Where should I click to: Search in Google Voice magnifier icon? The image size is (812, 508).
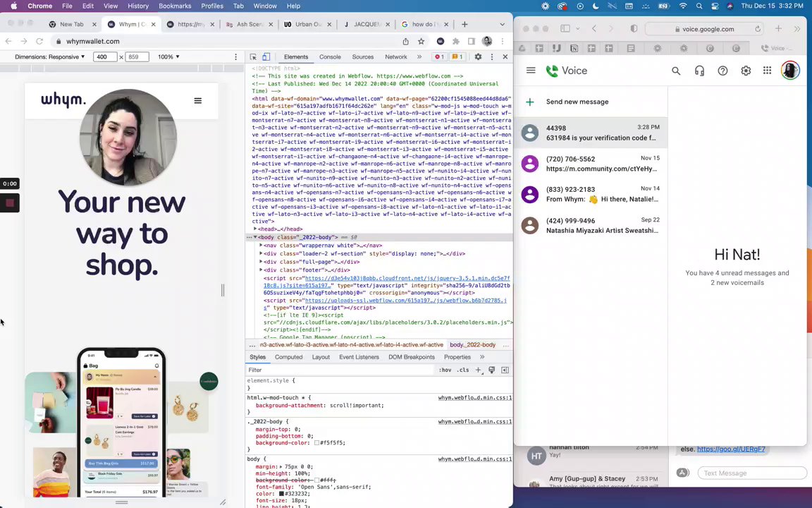click(676, 71)
